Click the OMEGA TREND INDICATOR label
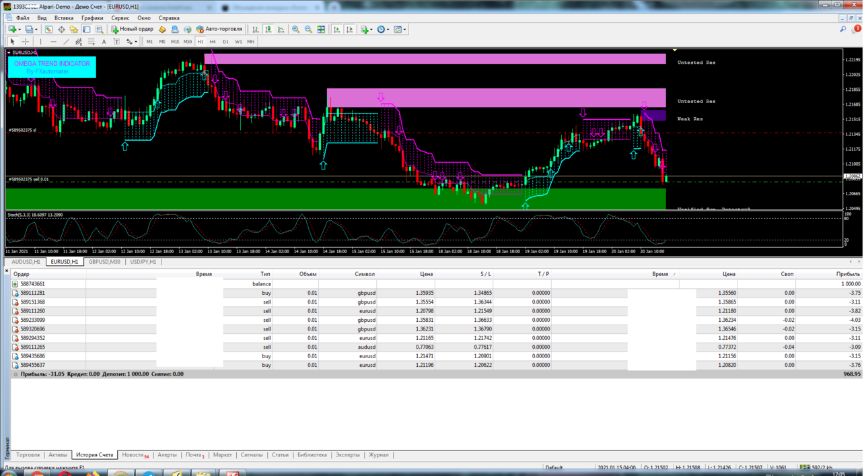868x476 pixels. point(52,63)
